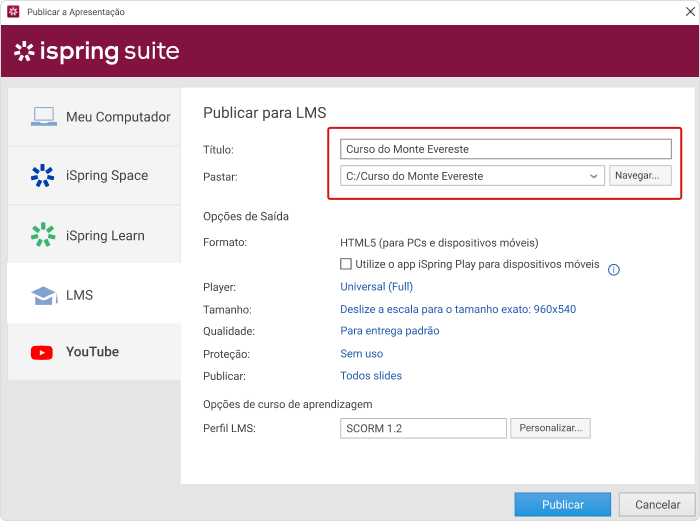Open the Todos slides publish link
The image size is (700, 521).
[371, 375]
